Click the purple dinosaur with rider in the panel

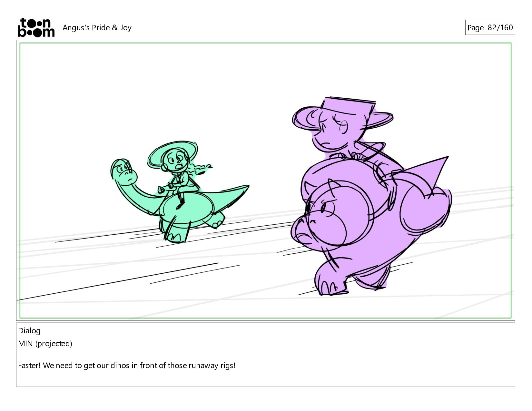tap(371, 196)
